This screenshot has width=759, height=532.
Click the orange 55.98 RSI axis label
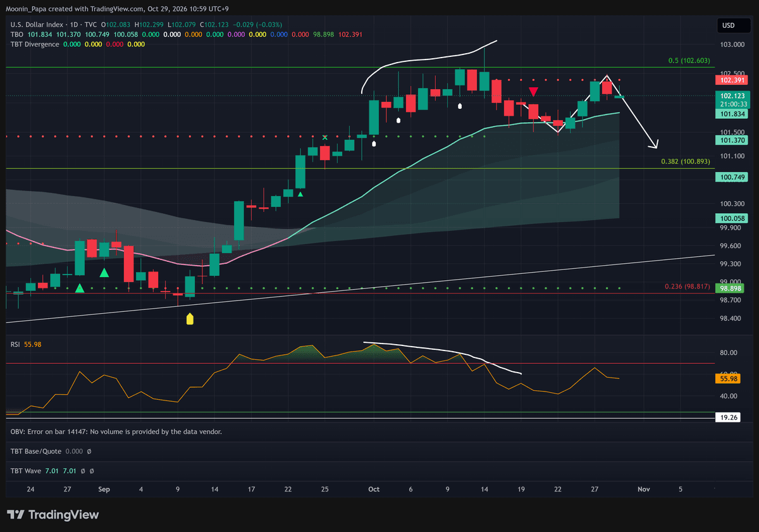(728, 378)
